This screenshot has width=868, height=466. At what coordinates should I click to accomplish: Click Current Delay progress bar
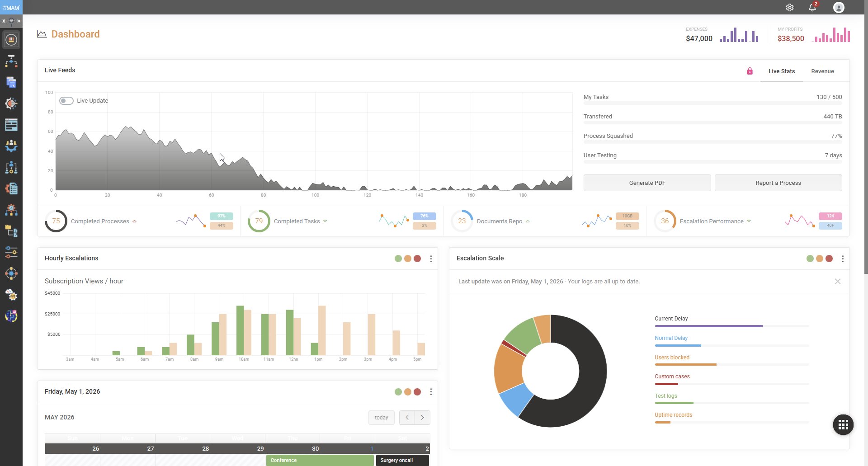[732, 326]
